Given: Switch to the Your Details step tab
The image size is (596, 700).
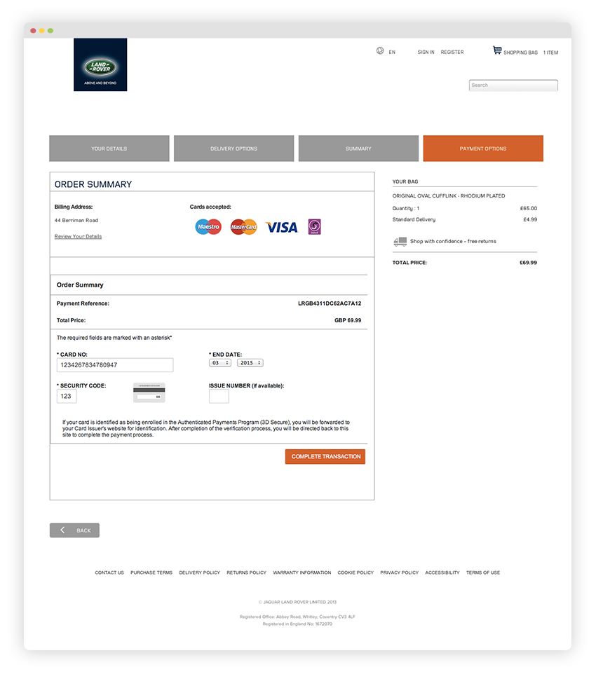Looking at the screenshot, I should (109, 149).
